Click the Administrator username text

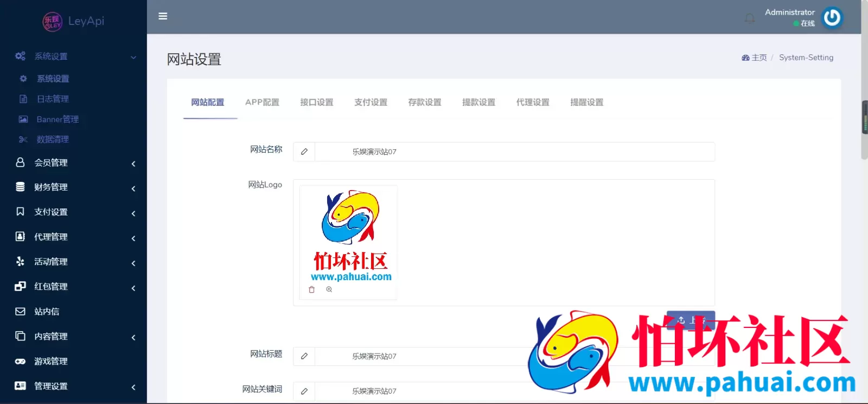tap(790, 12)
